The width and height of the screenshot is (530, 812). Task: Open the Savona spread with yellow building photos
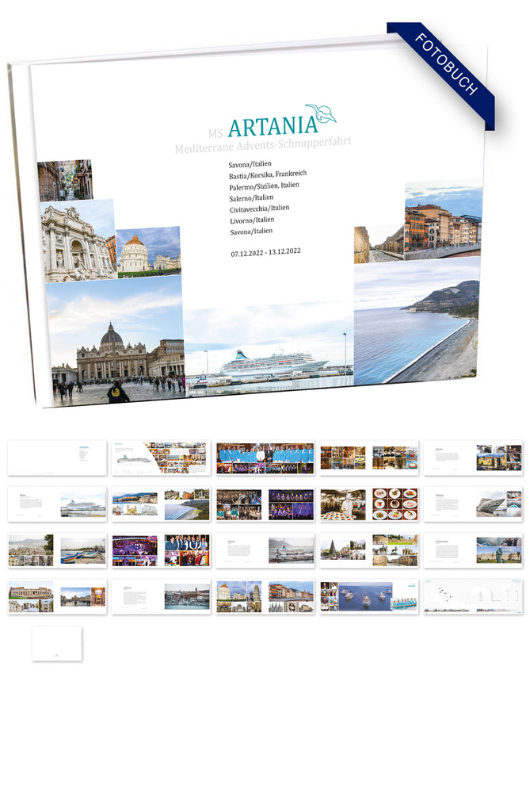[x=473, y=458]
